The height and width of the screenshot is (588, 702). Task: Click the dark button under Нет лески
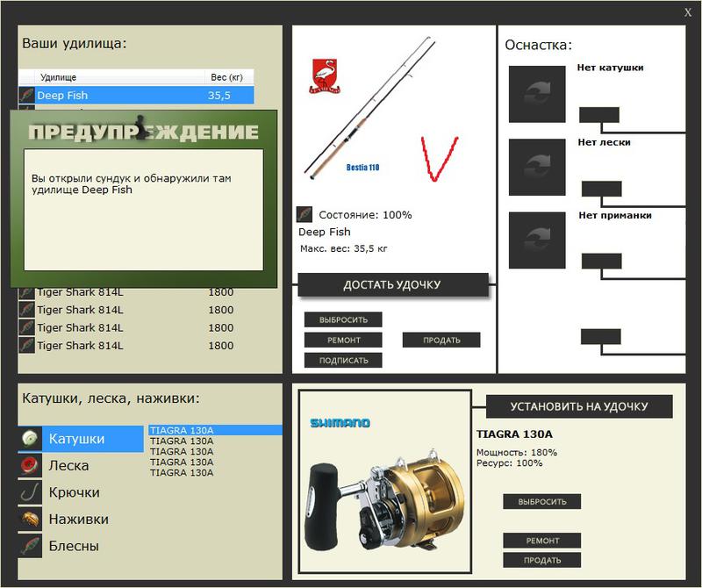tap(601, 189)
